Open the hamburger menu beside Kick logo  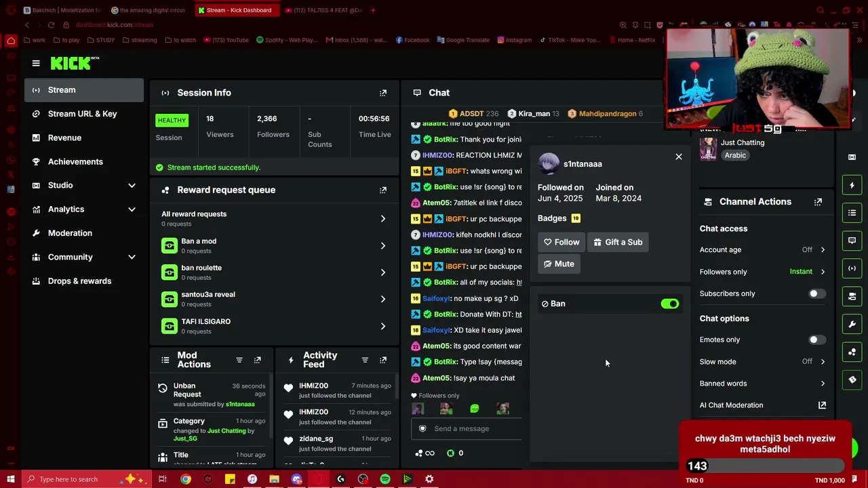pos(36,63)
